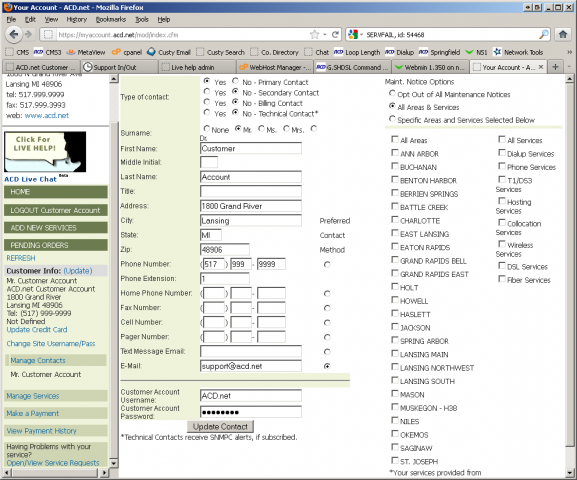Switch to the Webmin 1.350 tab
577x480 pixels.
click(x=431, y=67)
